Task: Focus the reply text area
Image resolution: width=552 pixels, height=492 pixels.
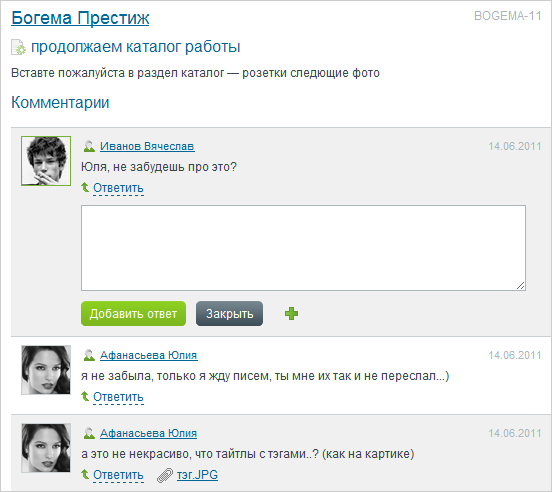Action: pyautogui.click(x=303, y=248)
